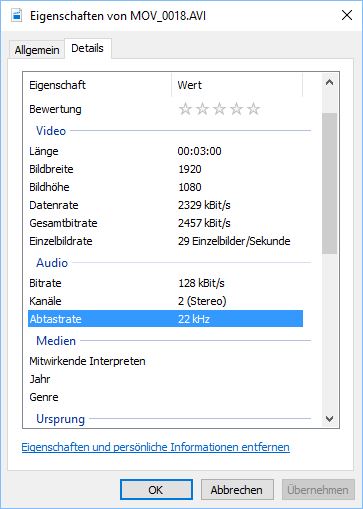The height and width of the screenshot is (509, 363).
Task: Open Eigenschaften und persönliche Informationen entfernen link
Action: point(156,447)
